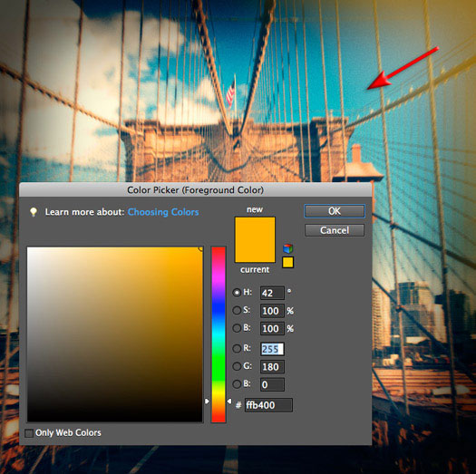Select the B blue radio button
The width and height of the screenshot is (476, 474).
point(237,384)
